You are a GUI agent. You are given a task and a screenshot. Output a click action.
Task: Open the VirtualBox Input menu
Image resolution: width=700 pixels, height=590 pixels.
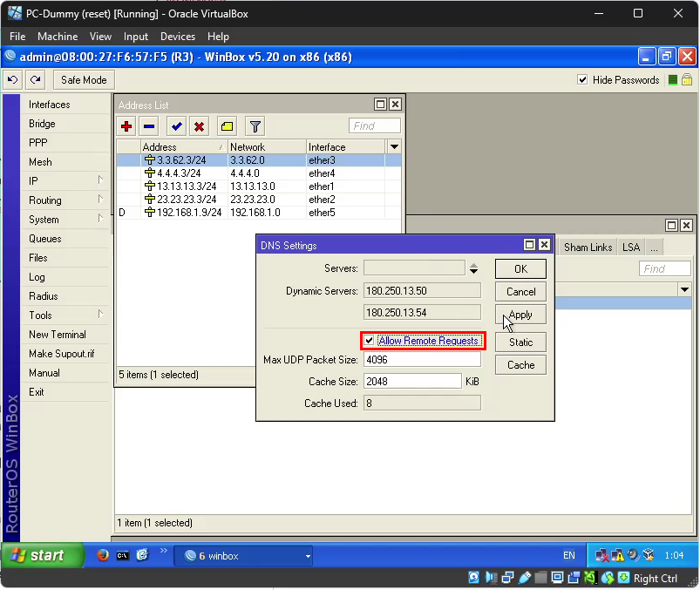[136, 37]
